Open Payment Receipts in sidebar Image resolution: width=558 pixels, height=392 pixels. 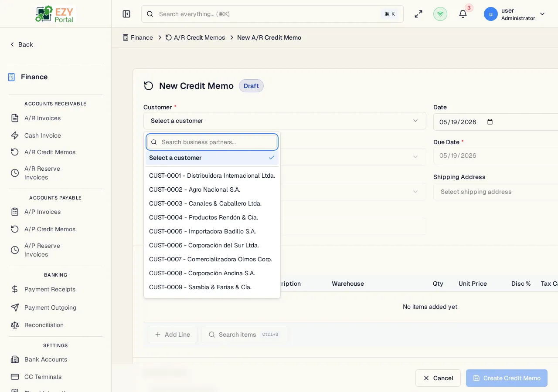pyautogui.click(x=50, y=289)
